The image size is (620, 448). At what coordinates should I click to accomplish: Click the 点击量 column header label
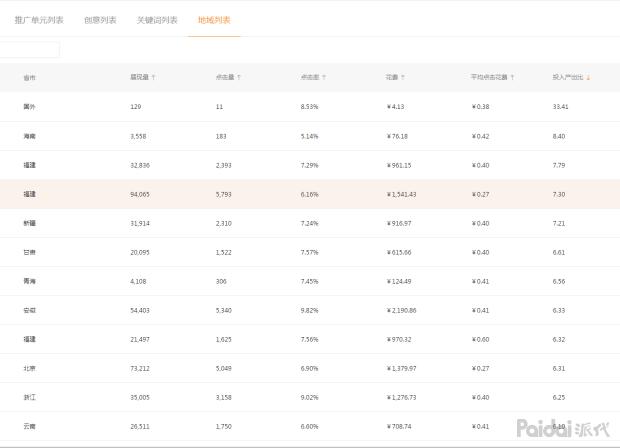(x=225, y=77)
